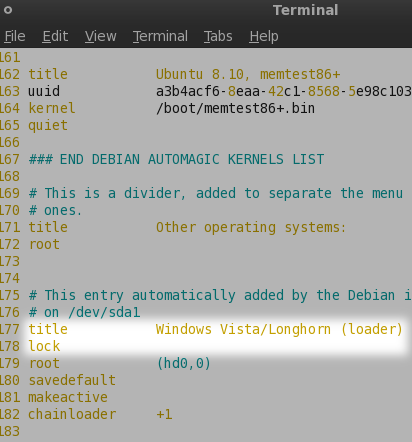Click the 'root' keyword on line 179
Screen dimensions: 412x442
pos(44,363)
